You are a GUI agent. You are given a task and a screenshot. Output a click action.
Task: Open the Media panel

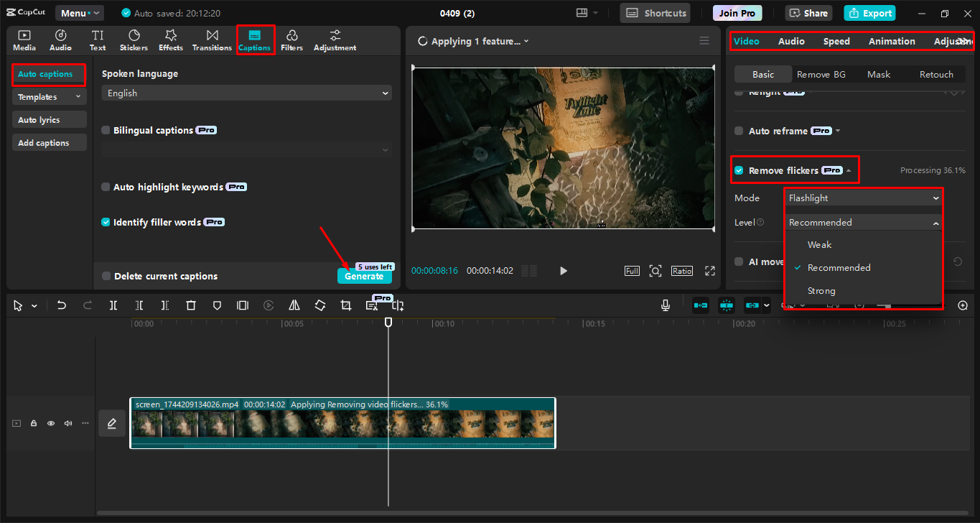tap(24, 40)
